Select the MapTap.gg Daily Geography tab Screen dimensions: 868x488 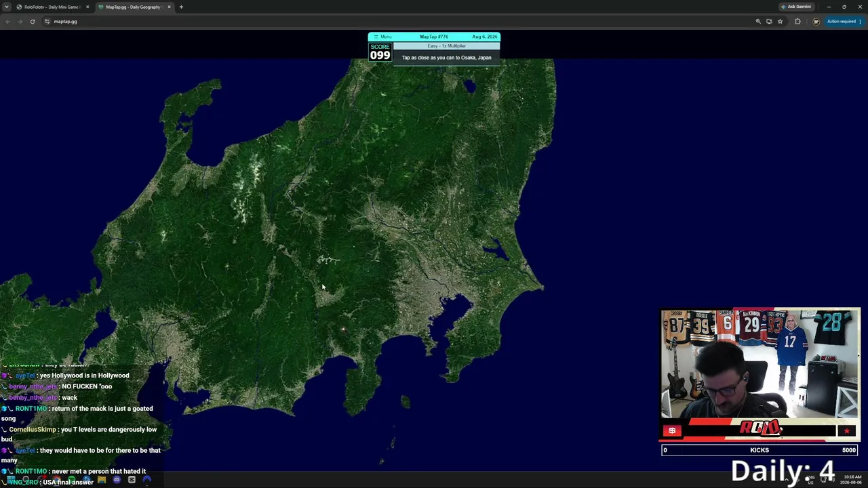[133, 7]
